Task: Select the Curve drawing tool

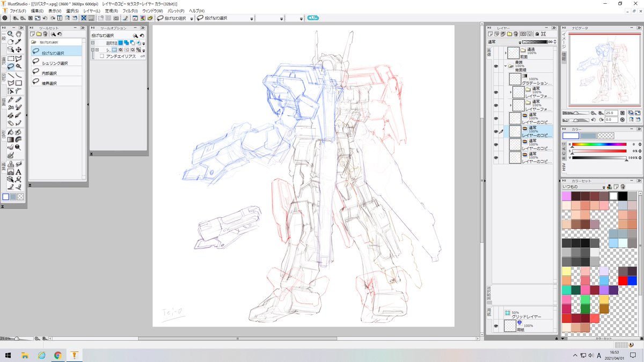Action: tap(18, 75)
